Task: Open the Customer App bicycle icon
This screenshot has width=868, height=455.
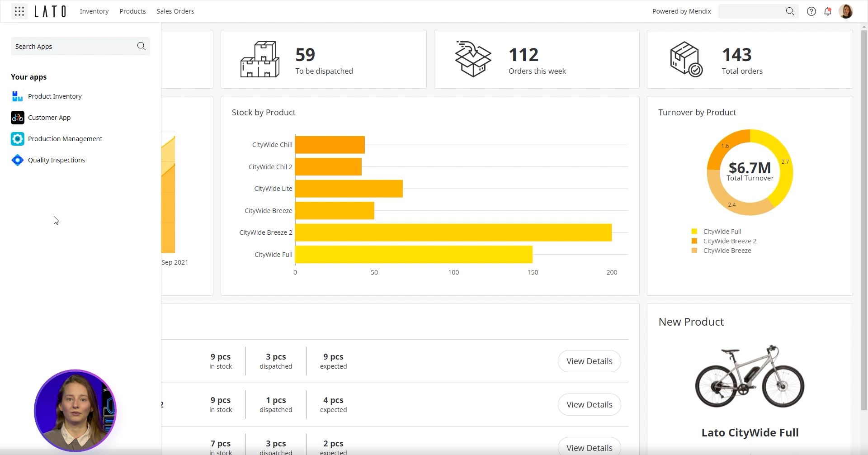Action: tap(18, 118)
